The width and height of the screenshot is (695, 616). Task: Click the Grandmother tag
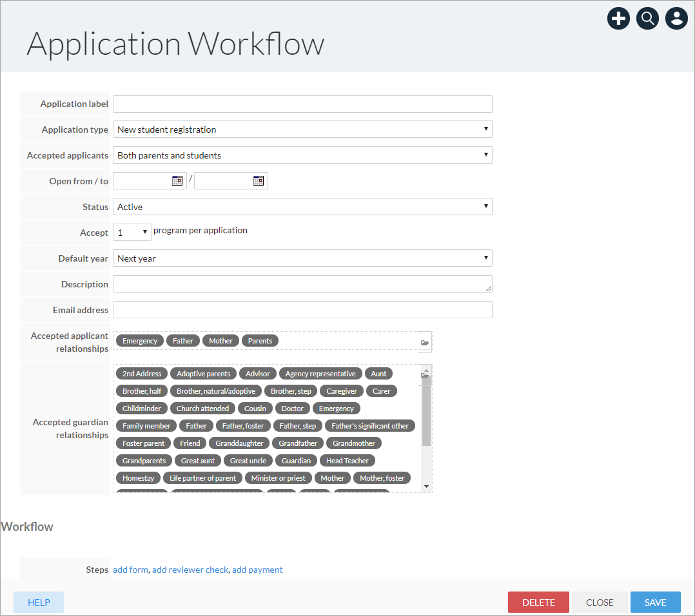(x=354, y=443)
